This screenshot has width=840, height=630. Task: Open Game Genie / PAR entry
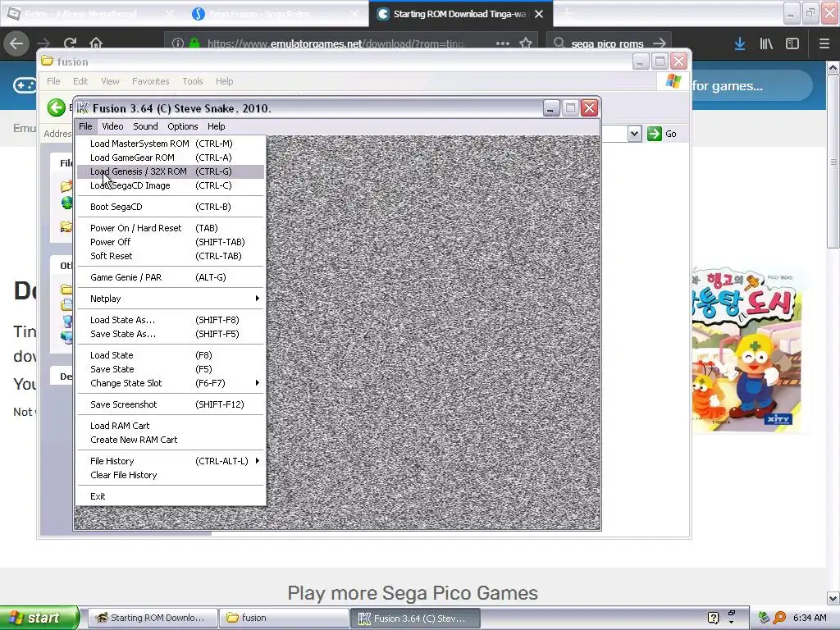(171, 277)
